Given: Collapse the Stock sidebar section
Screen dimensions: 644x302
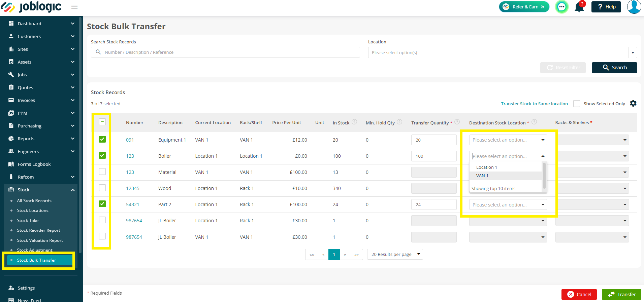Looking at the screenshot, I should point(73,190).
